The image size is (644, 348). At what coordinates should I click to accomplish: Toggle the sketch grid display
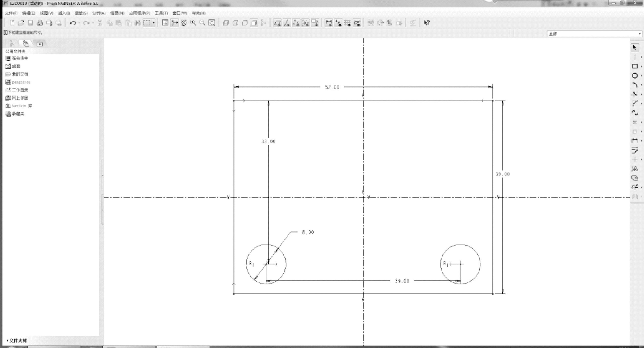click(x=348, y=23)
